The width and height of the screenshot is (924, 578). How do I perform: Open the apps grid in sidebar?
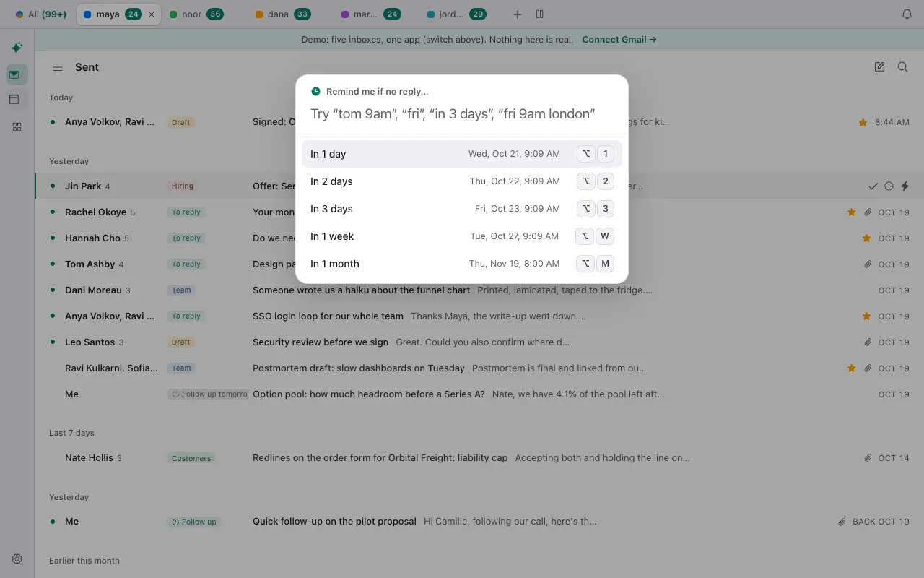pos(17,126)
